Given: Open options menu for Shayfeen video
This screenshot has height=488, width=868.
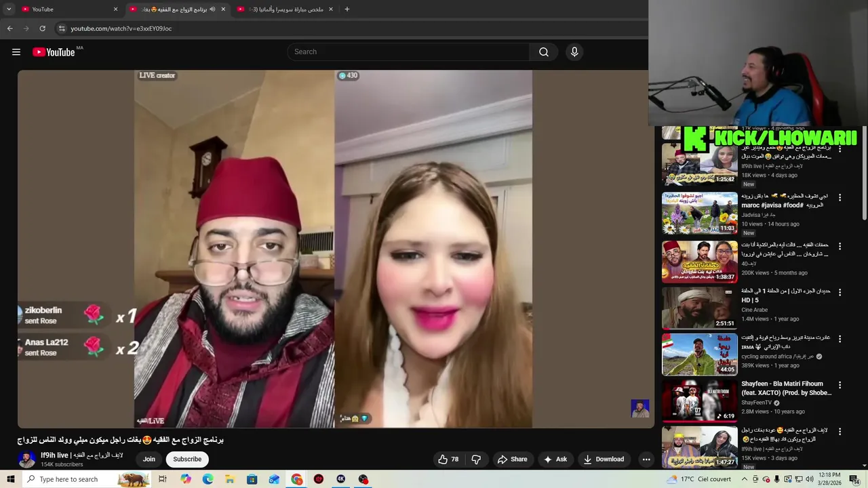Looking at the screenshot, I should (840, 385).
